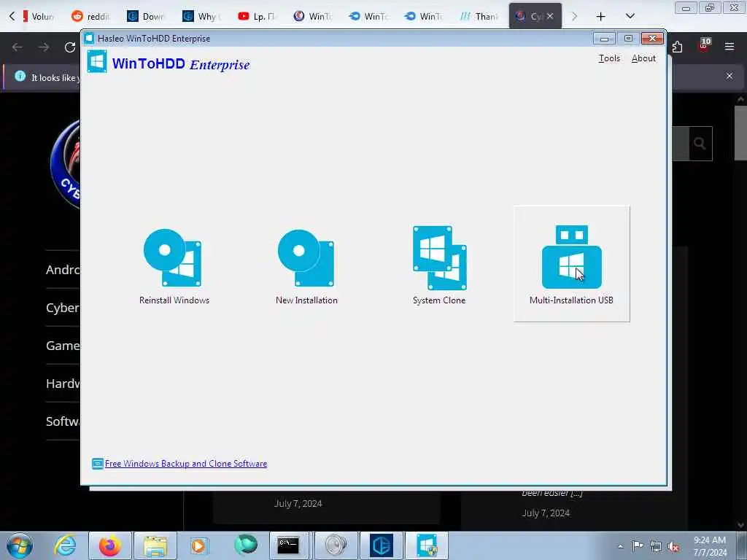Image resolution: width=747 pixels, height=560 pixels.
Task: Launch the System Clone feature
Action: (x=439, y=265)
